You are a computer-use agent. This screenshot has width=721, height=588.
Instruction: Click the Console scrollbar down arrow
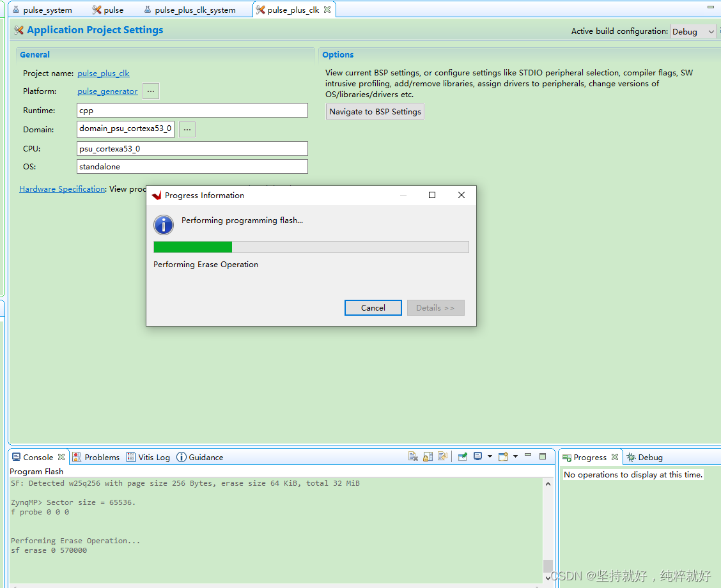coord(548,576)
